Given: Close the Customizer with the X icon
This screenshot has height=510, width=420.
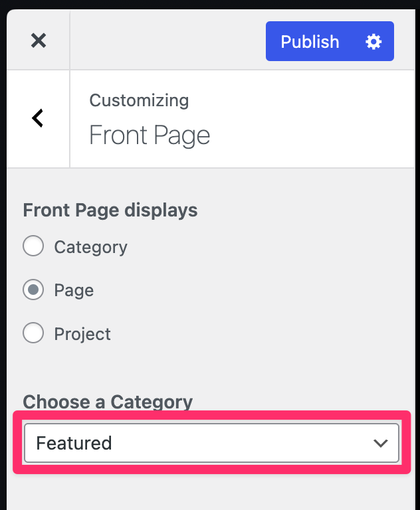Looking at the screenshot, I should pos(39,41).
